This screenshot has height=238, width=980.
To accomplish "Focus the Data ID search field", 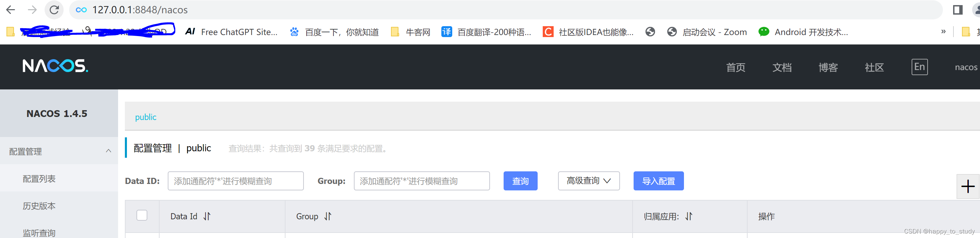I will point(235,181).
